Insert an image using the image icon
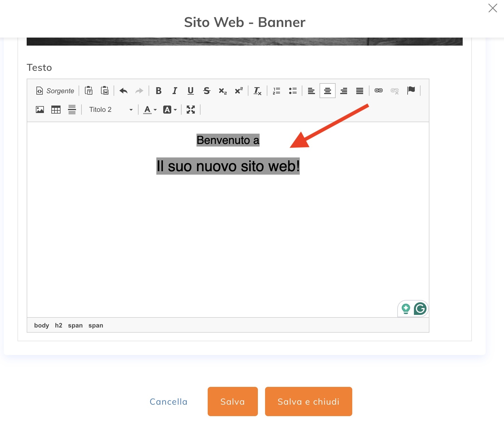This screenshot has width=504, height=421. point(40,110)
